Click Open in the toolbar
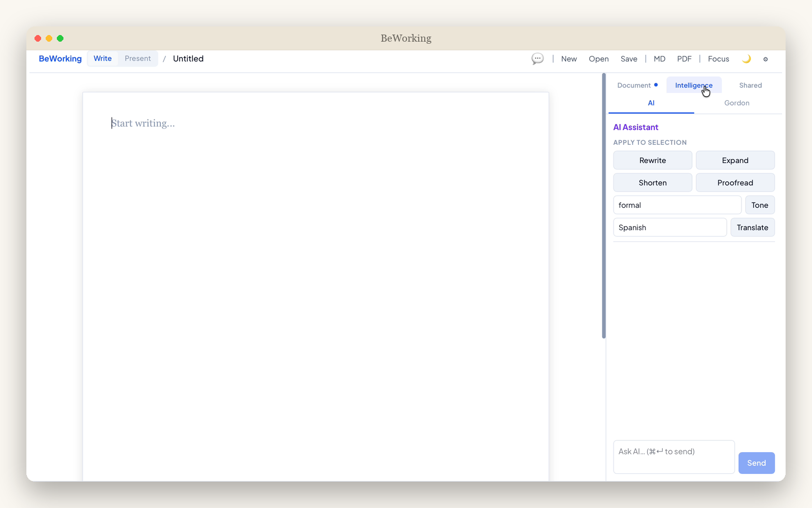 pos(599,59)
